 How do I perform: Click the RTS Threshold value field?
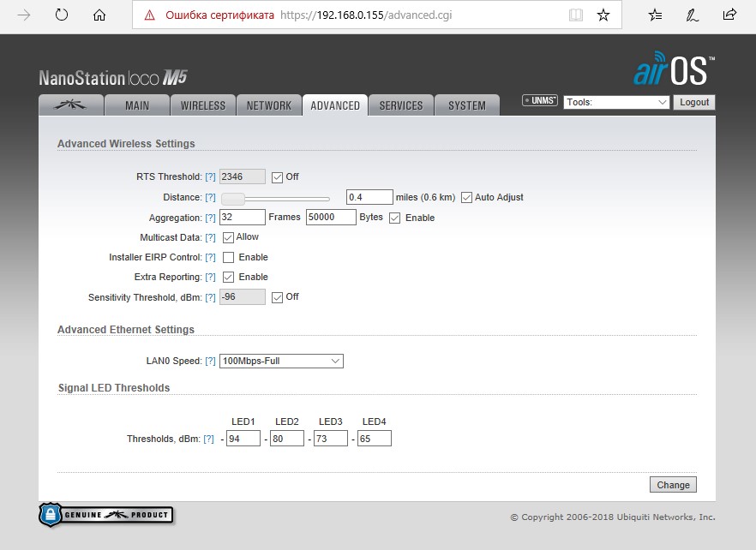(x=242, y=176)
